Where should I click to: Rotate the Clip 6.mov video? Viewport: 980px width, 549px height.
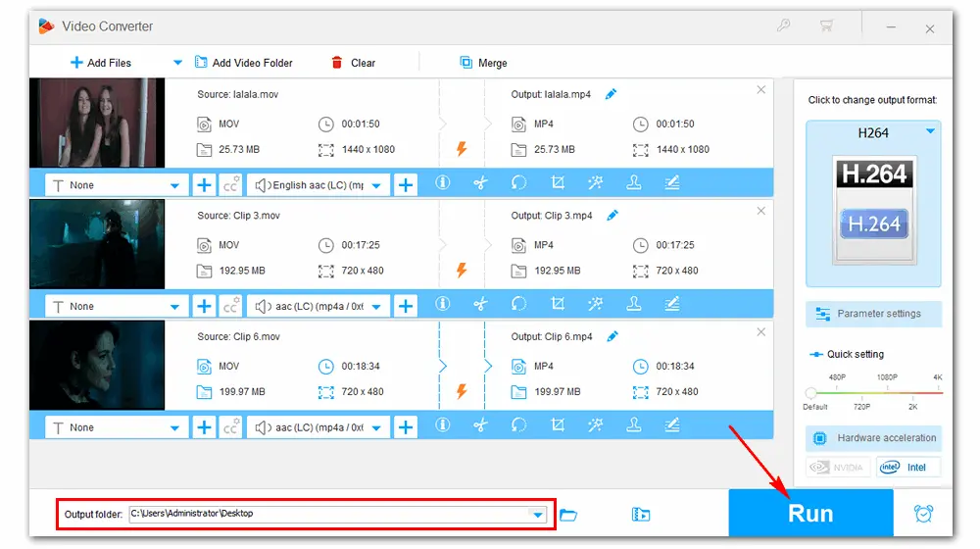click(x=518, y=425)
